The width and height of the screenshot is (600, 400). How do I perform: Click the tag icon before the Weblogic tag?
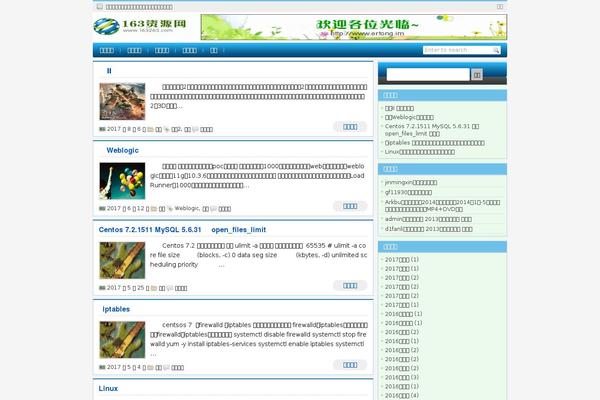(170, 209)
